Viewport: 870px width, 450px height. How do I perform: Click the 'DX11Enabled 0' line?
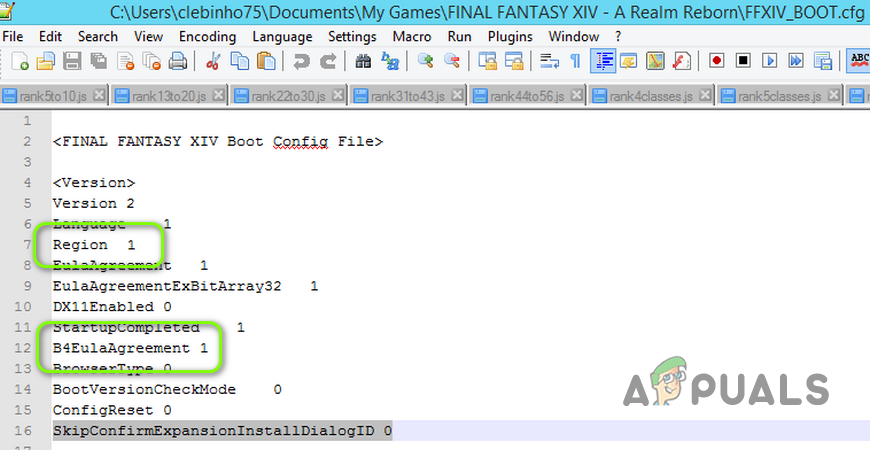click(x=112, y=307)
